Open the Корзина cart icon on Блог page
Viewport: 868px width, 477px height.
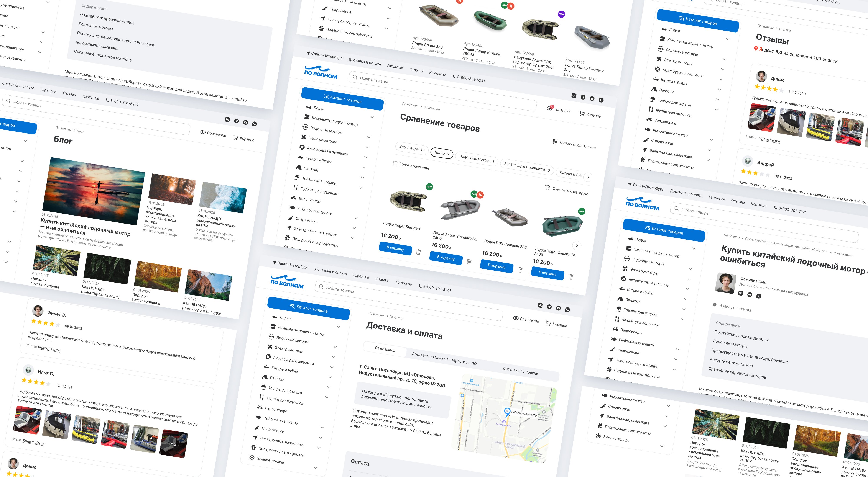(235, 137)
